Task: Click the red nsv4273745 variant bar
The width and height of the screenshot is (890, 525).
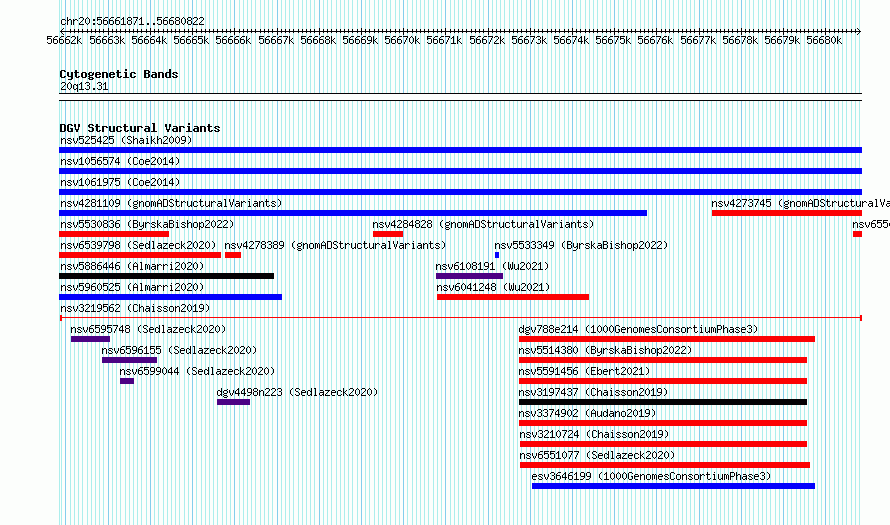Action: point(787,213)
